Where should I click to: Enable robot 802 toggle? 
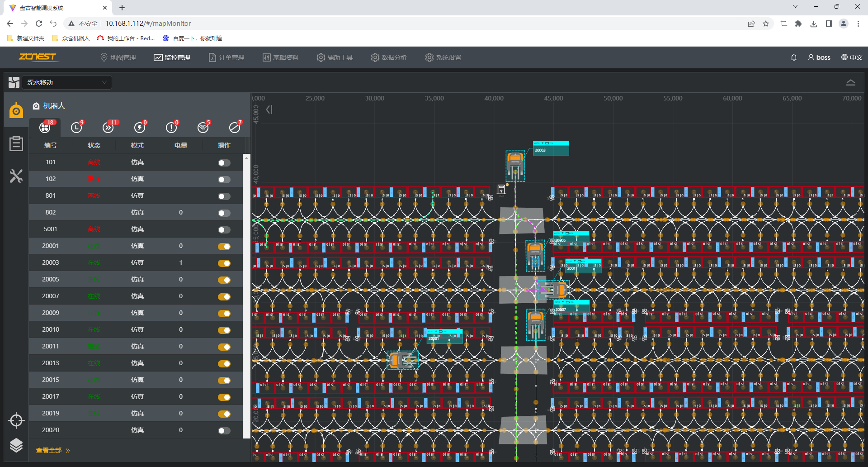click(224, 213)
